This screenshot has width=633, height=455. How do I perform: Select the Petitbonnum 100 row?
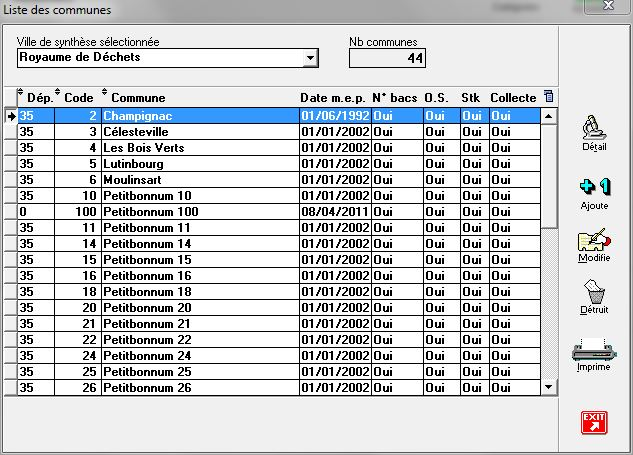pyautogui.click(x=150, y=211)
